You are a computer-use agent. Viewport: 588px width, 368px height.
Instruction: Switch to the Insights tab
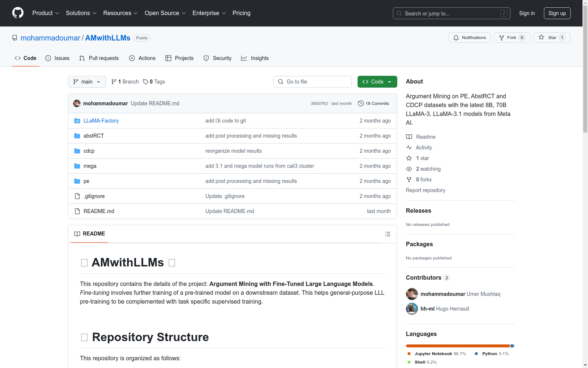tap(255, 58)
